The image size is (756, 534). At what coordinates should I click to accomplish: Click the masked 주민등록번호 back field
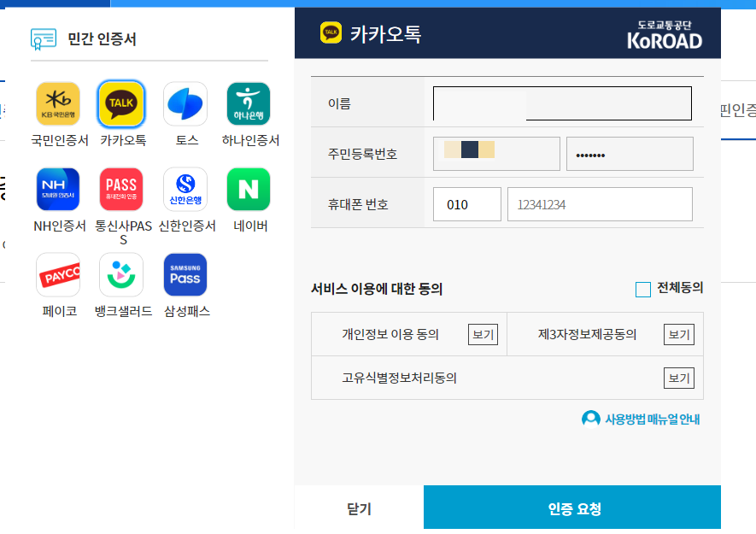(x=630, y=154)
